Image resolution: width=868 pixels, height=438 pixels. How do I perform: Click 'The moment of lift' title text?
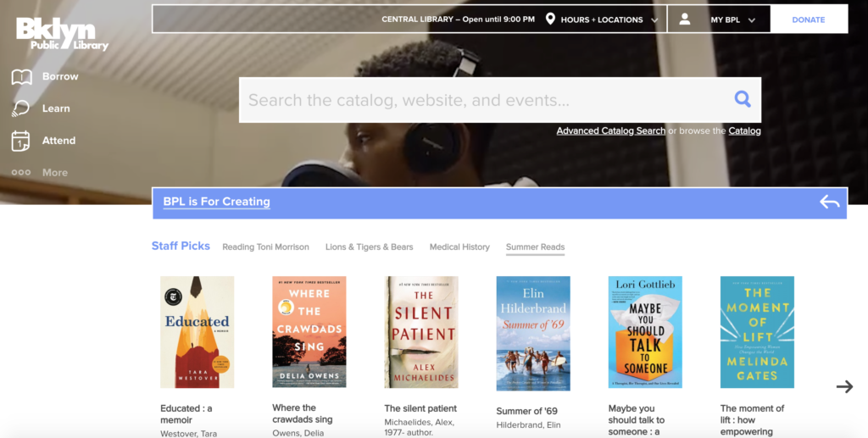pyautogui.click(x=753, y=420)
